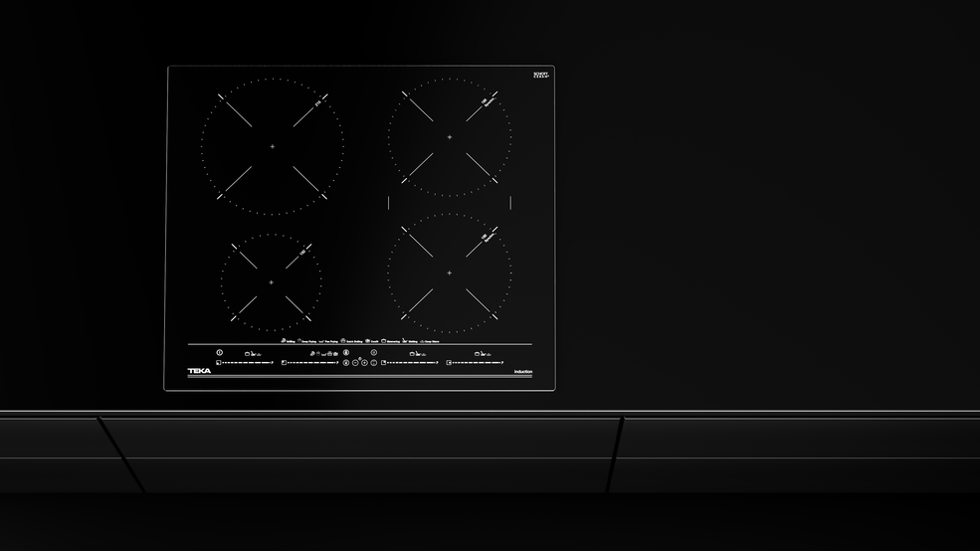Tap cooking function icons above far-right slider
This screenshot has height=551, width=980.
(x=483, y=353)
